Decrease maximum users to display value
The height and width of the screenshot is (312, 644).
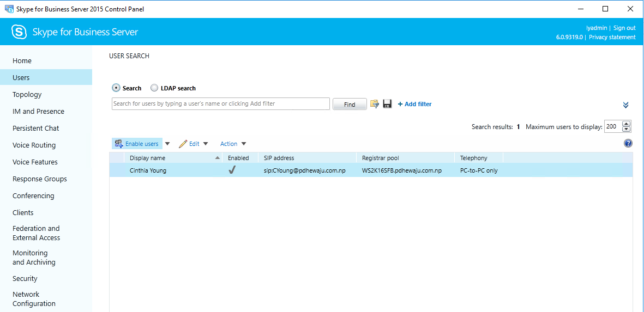point(626,129)
